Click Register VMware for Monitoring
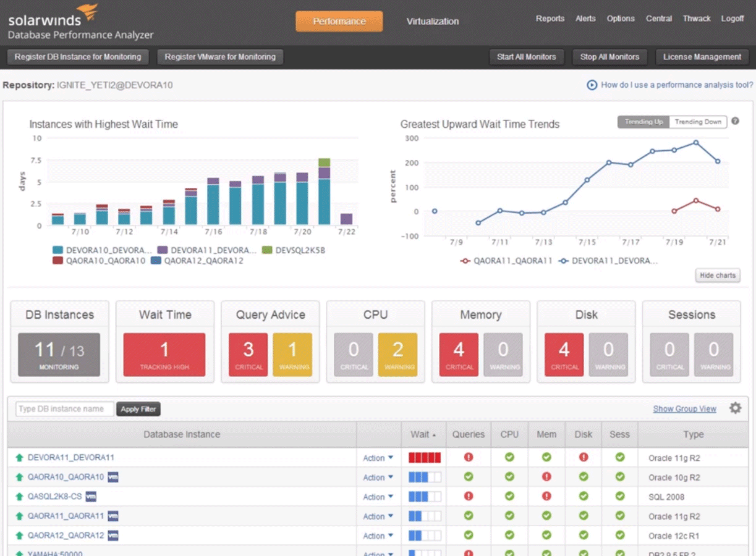Viewport: 756px width, 556px height. 220,57
